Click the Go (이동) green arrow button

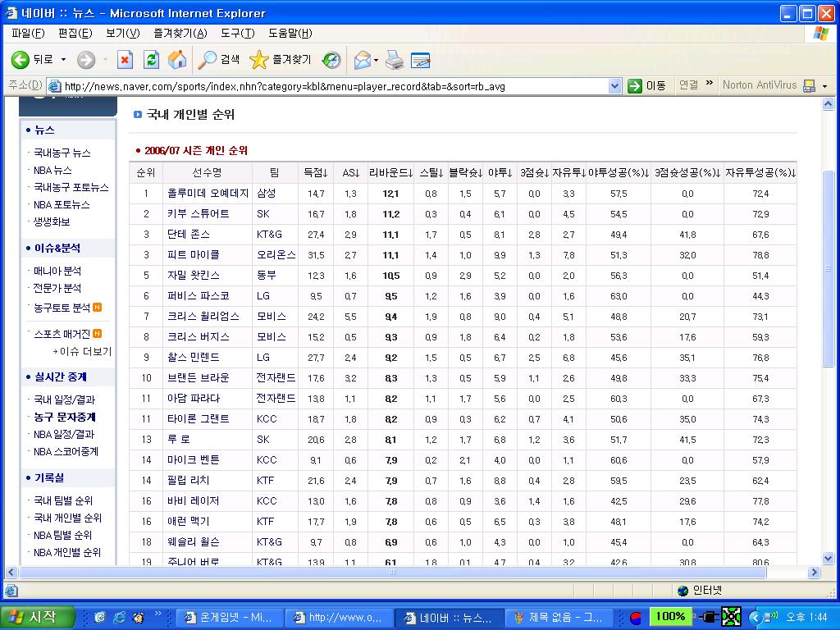(x=646, y=85)
